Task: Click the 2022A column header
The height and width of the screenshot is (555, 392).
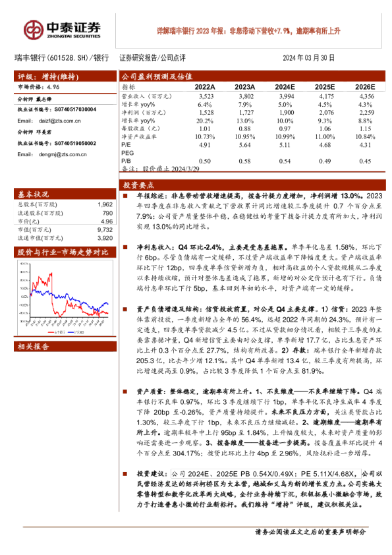Action: click(x=205, y=87)
